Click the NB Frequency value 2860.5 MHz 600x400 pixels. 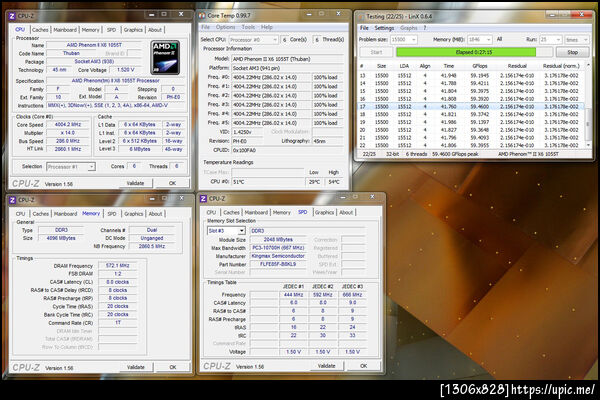(x=152, y=246)
